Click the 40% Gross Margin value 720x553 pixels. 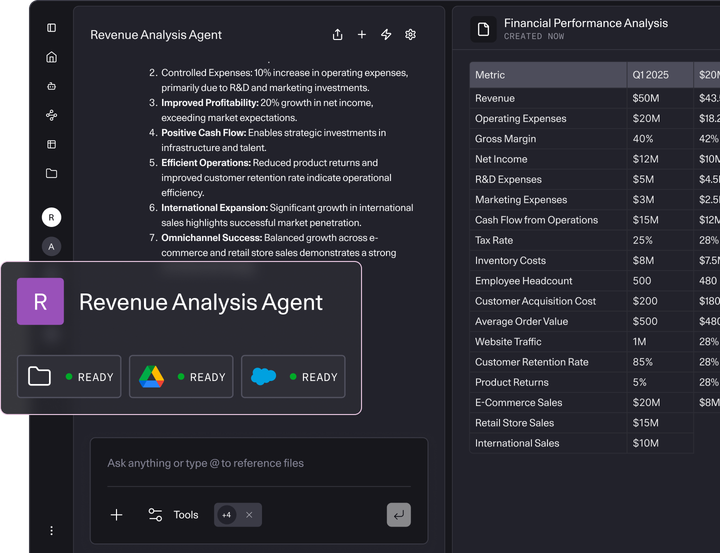[642, 139]
